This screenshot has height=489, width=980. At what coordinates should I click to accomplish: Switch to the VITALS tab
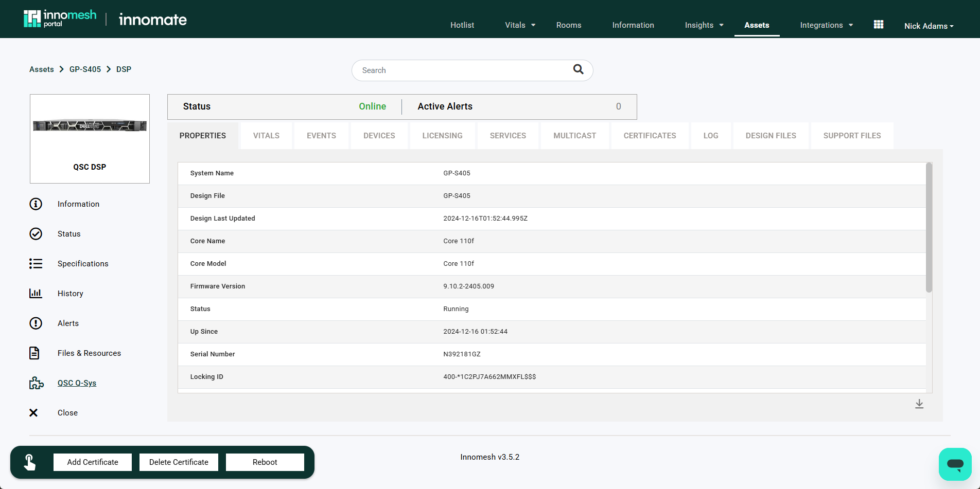(266, 136)
